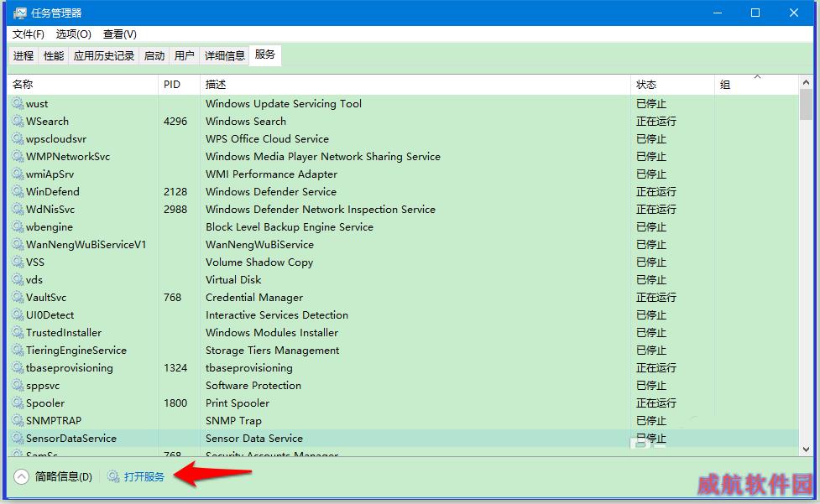Switch to the 进程 tab
Image resolution: width=820 pixels, height=504 pixels.
pyautogui.click(x=24, y=55)
